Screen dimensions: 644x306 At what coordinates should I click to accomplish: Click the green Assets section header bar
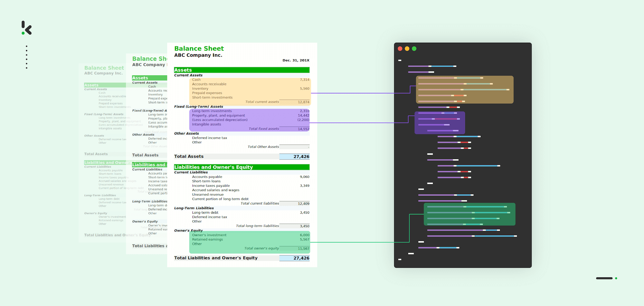click(x=241, y=70)
